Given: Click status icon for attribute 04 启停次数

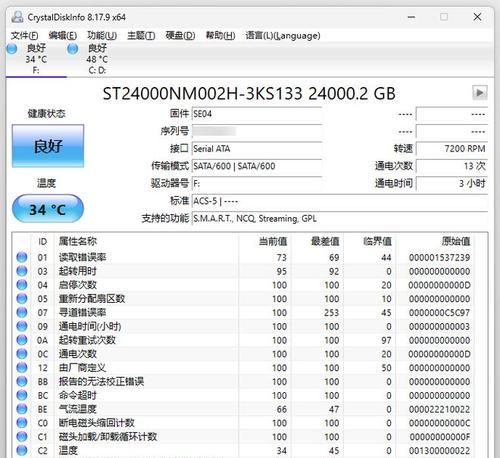Looking at the screenshot, I should pos(22,285).
